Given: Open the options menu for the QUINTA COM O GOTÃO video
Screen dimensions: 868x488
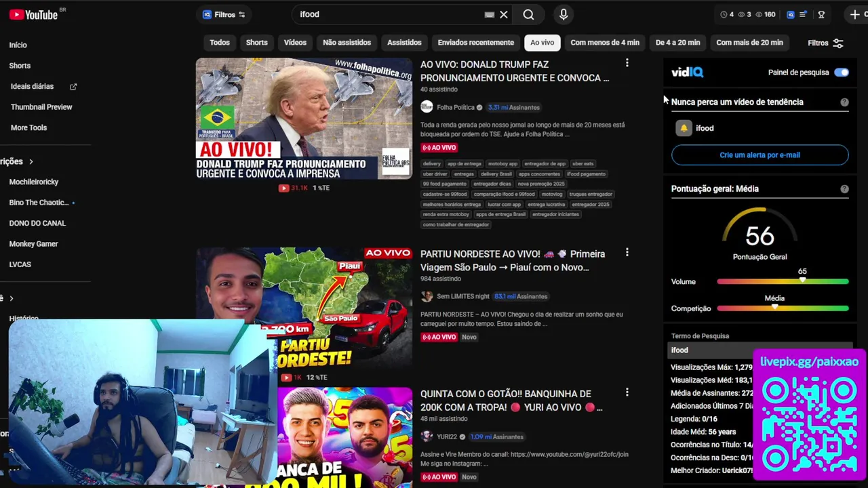Looking at the screenshot, I should coord(627,392).
